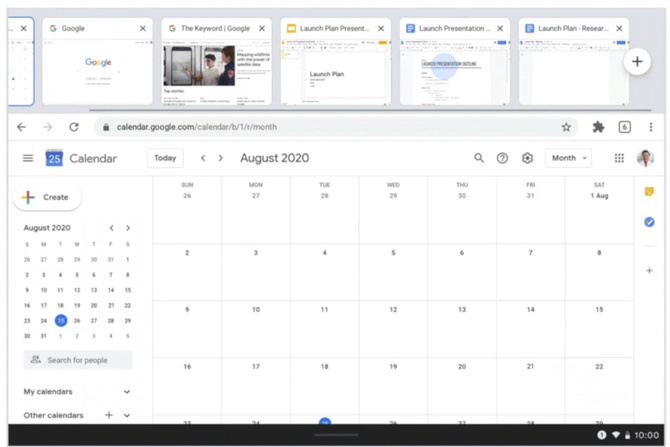Close the Launch Plan - Research tab
Viewport: 670px width, 447px height.
tap(619, 28)
